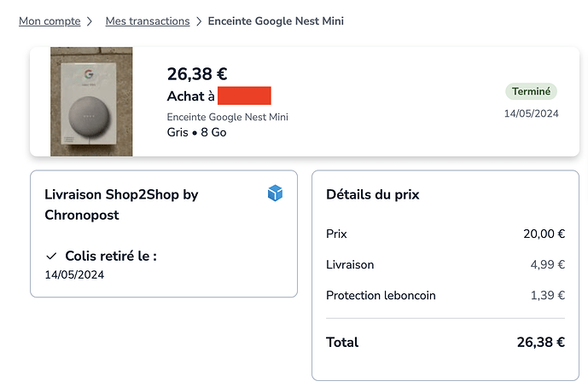Open the Mon compte breadcrumb link
This screenshot has height=387, width=588.
click(49, 20)
